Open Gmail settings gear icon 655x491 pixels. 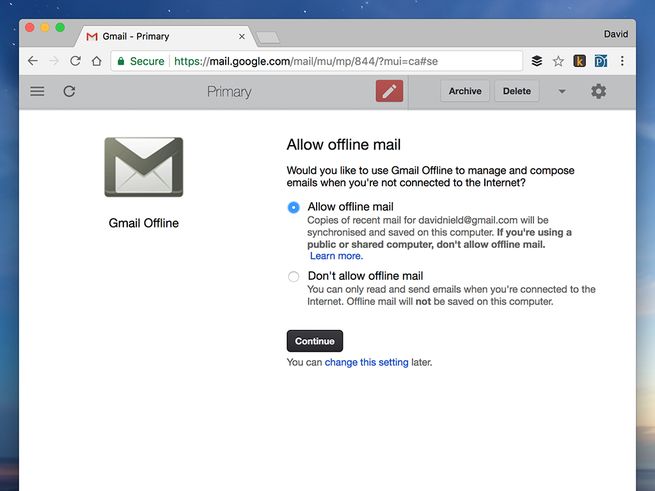pyautogui.click(x=598, y=91)
